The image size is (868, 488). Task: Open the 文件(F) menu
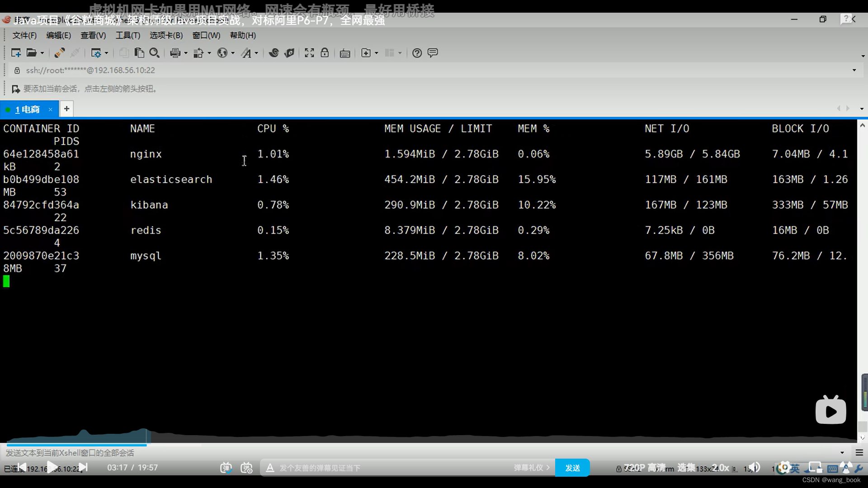pyautogui.click(x=24, y=35)
